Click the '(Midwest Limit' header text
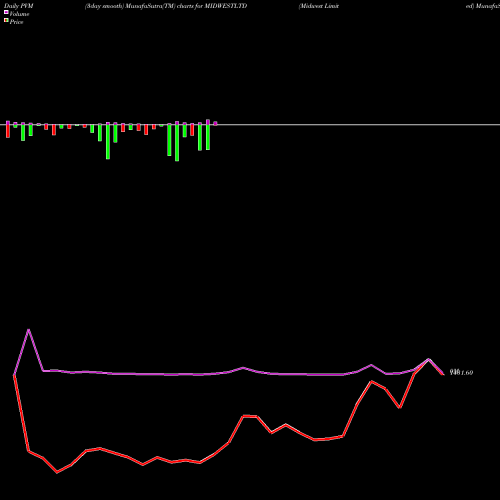Viewport: 500px width, 500px height. 319,6
